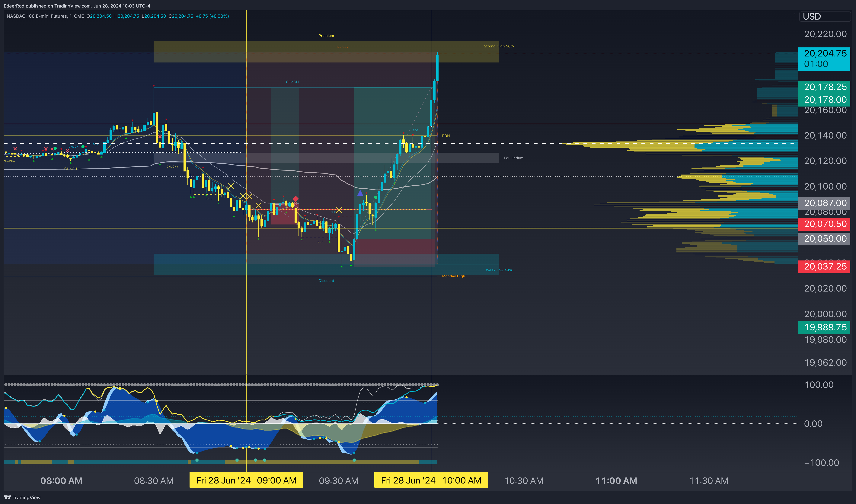Select the red diamond marker on the chart
This screenshot has height=504, width=856.
(295, 199)
